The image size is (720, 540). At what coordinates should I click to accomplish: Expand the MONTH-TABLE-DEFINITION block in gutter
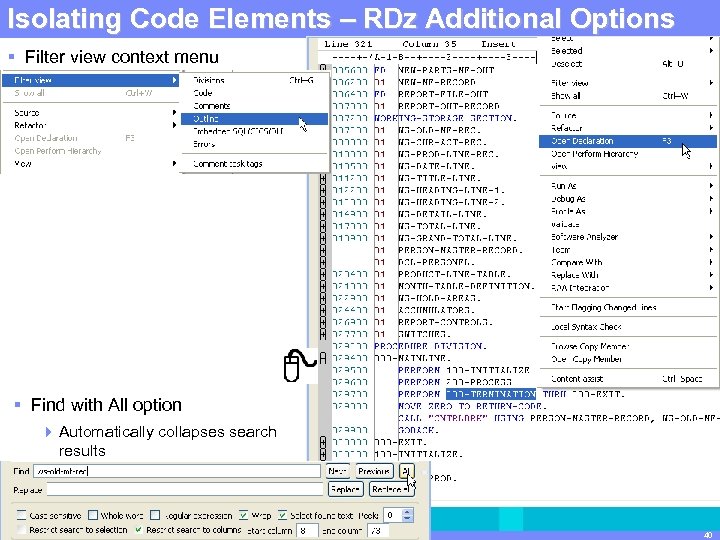(x=323, y=286)
